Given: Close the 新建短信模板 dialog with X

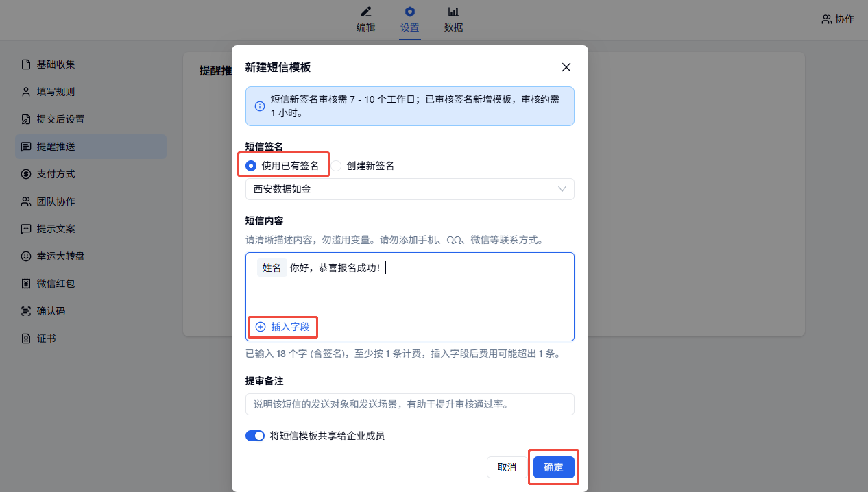Looking at the screenshot, I should (566, 67).
